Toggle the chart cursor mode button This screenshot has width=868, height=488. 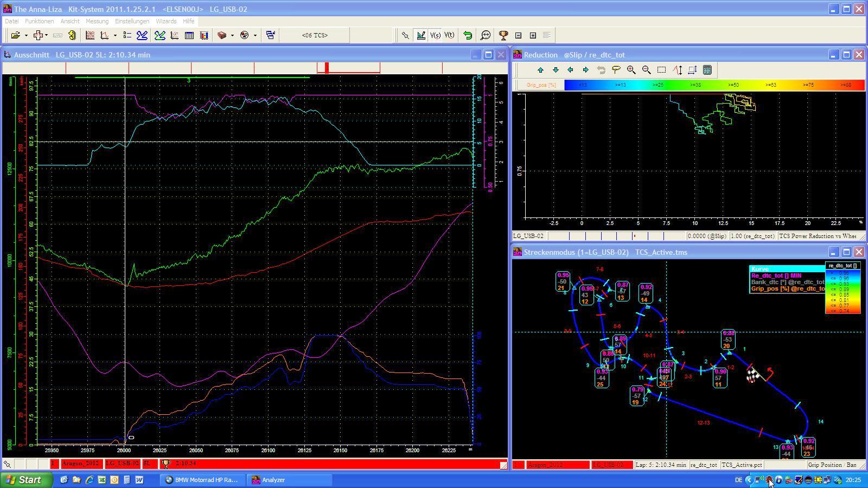(x=420, y=35)
